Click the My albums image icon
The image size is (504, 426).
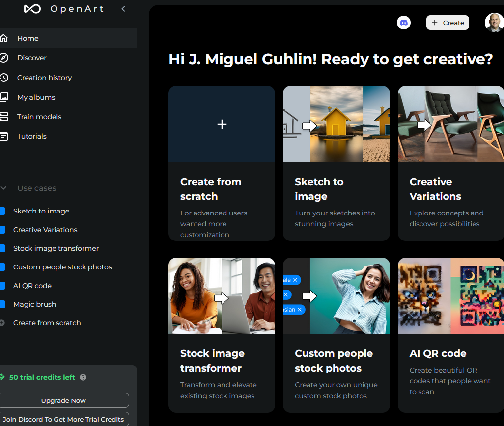click(x=4, y=97)
